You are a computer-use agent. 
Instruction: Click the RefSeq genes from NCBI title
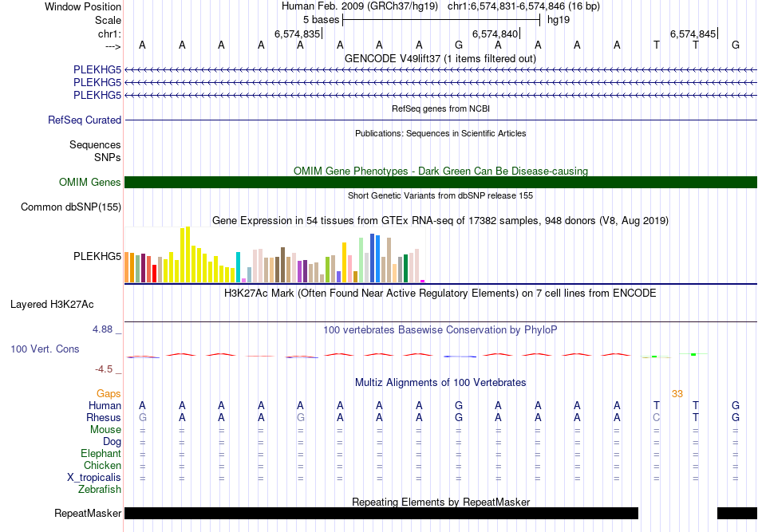441,108
